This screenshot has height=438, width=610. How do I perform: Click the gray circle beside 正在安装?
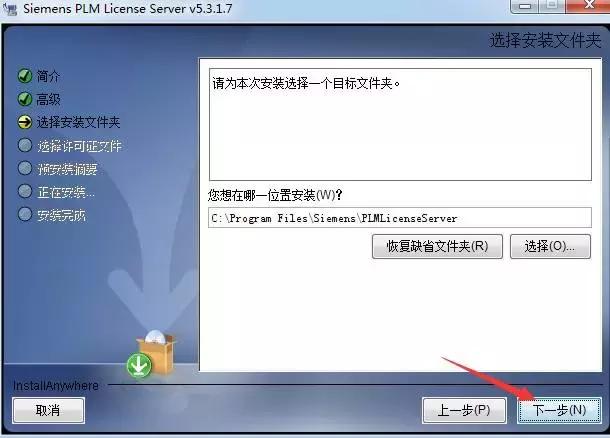pyautogui.click(x=25, y=191)
